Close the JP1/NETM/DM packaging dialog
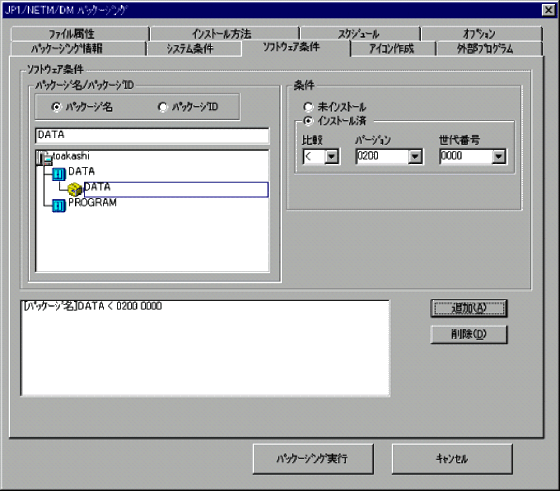Image resolution: width=560 pixels, height=491 pixels. point(548,10)
